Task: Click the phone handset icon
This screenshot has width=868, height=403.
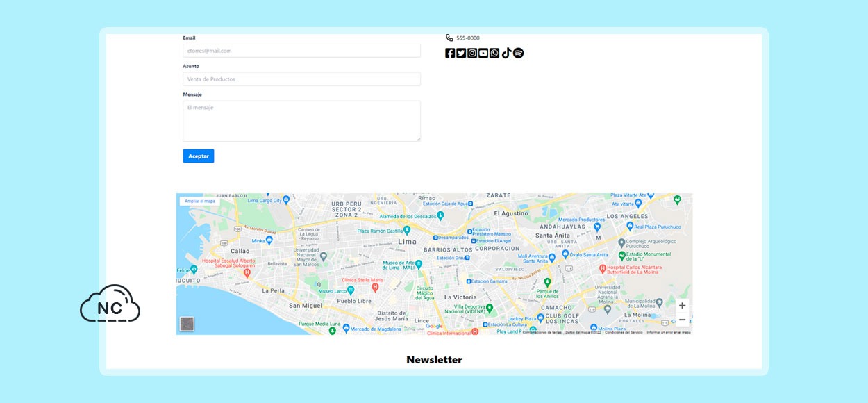Action: click(x=449, y=38)
